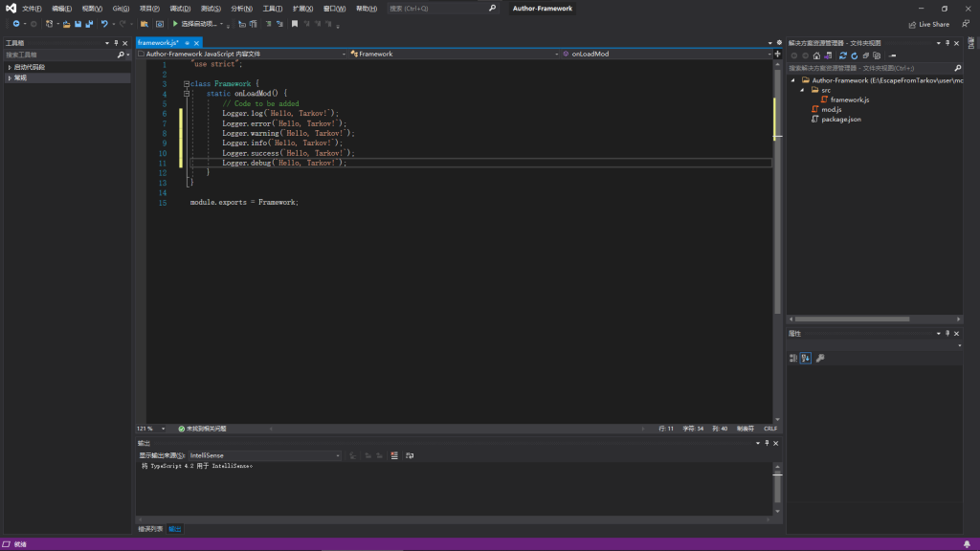This screenshot has width=980, height=551.
Task: Refresh the Solution Explorer
Action: pyautogui.click(x=855, y=55)
